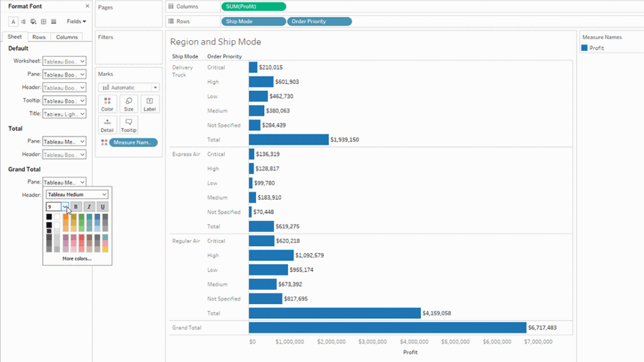Toggle bold in the font formatting popup
This screenshot has width=644, height=362.
75,206
